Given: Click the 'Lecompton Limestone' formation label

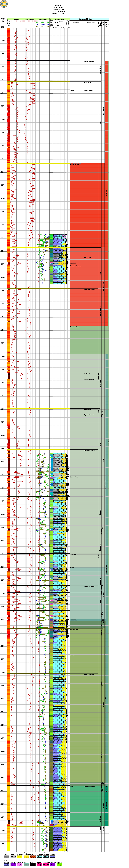Looking at the screenshot, I should click(90, 450).
